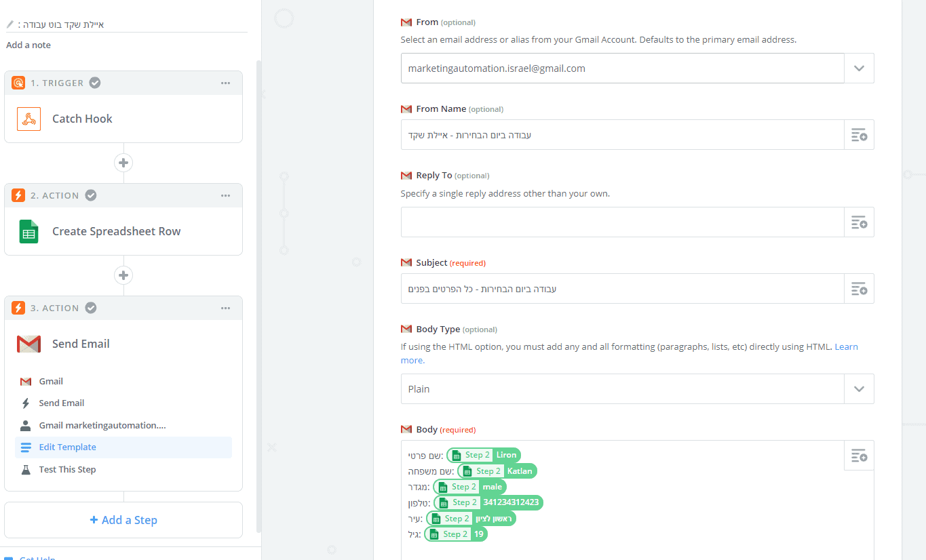Expand the From email address dropdown
The image size is (926, 560).
click(x=859, y=68)
